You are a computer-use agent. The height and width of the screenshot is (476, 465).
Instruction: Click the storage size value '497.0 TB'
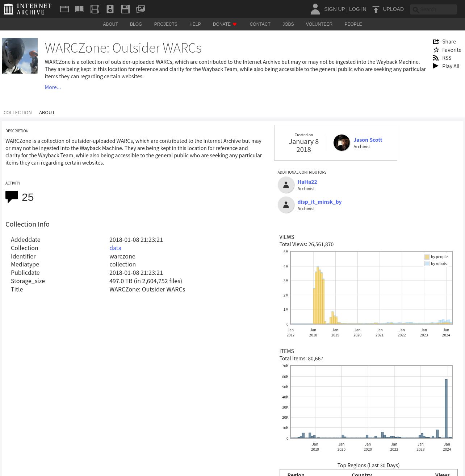(121, 281)
